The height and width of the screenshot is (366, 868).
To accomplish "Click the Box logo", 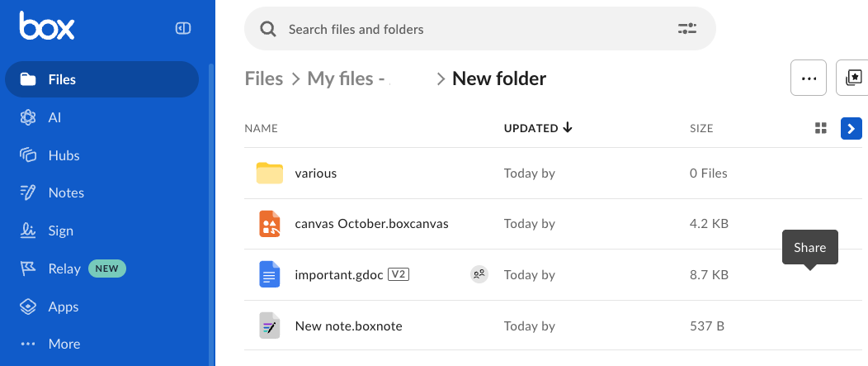I will pyautogui.click(x=47, y=27).
